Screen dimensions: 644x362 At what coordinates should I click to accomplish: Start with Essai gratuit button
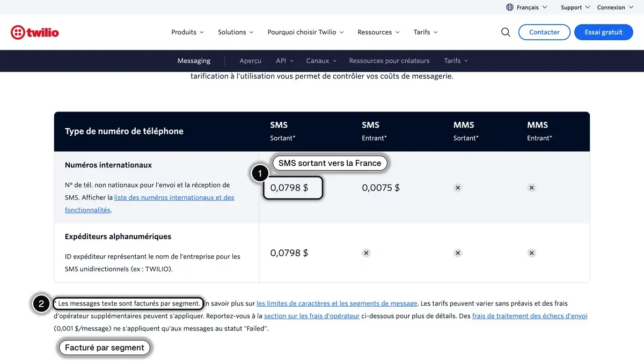coord(604,32)
